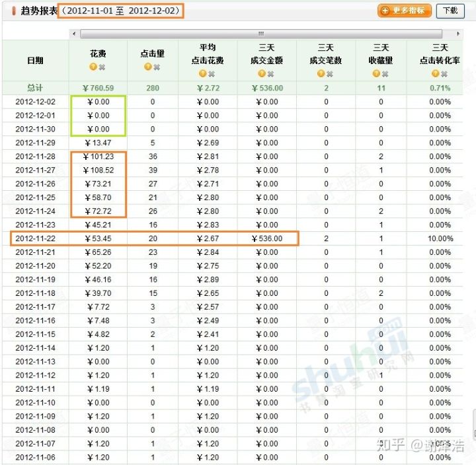
Task: Click the date cell 2012-11-14
Action: (36, 348)
